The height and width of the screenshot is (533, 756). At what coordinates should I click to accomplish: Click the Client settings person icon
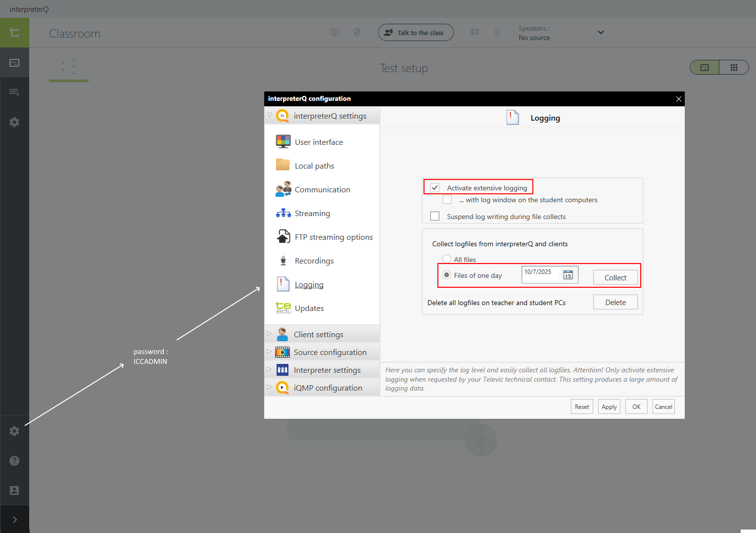(x=283, y=334)
